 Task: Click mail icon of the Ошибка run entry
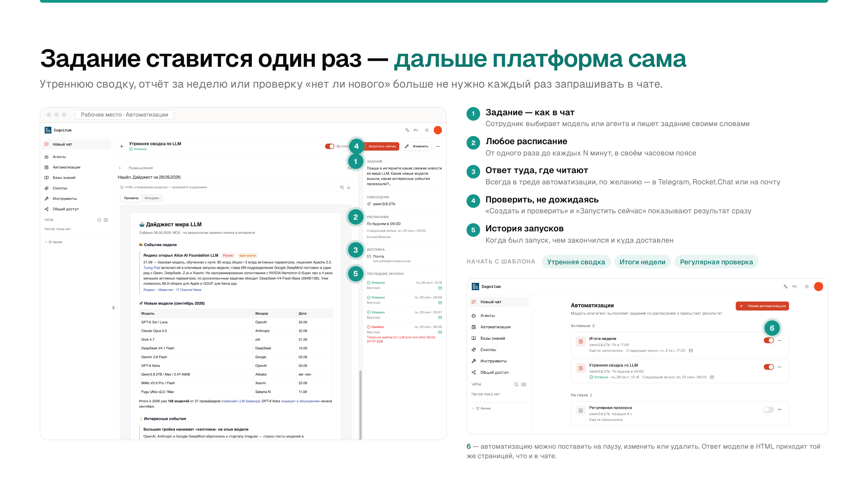pyautogui.click(x=440, y=332)
